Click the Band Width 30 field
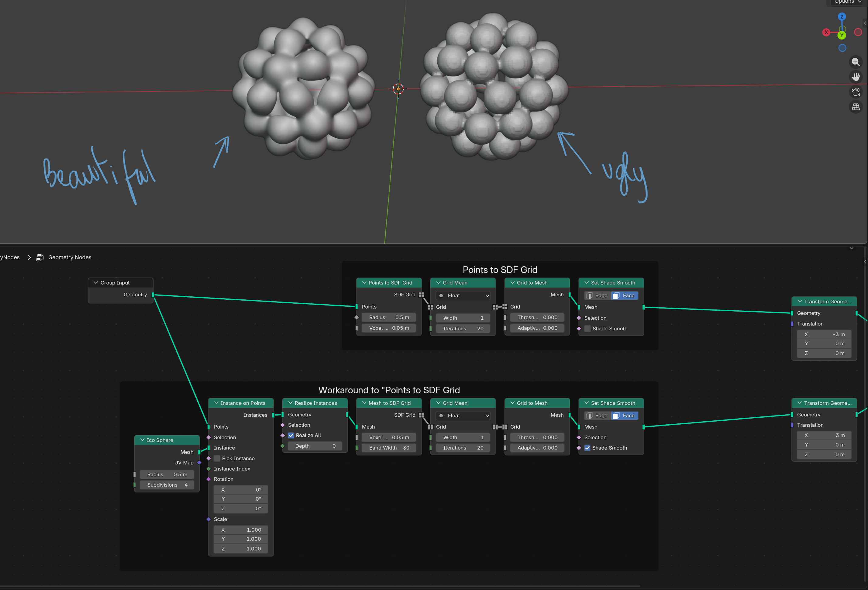 [389, 448]
